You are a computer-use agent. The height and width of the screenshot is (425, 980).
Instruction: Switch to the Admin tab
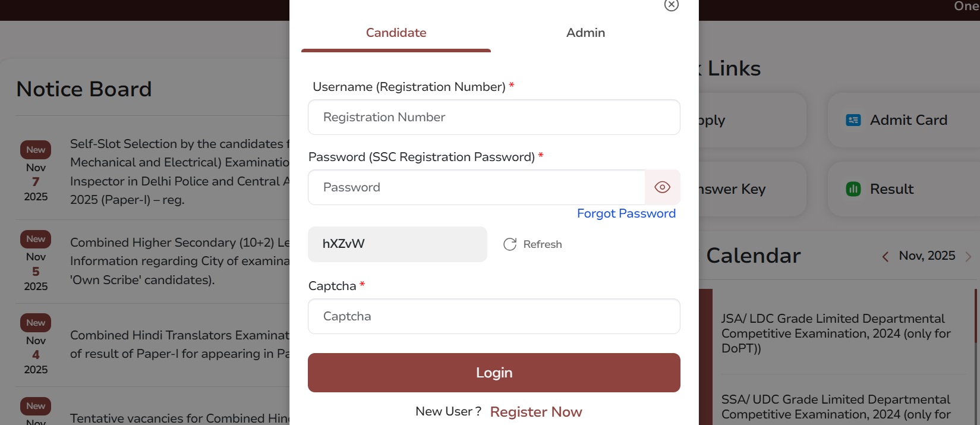click(585, 33)
